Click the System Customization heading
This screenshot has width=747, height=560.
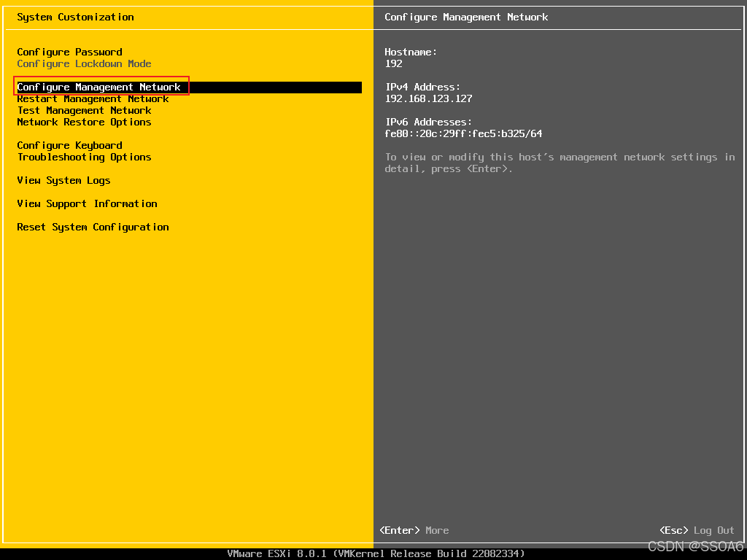pos(75,17)
